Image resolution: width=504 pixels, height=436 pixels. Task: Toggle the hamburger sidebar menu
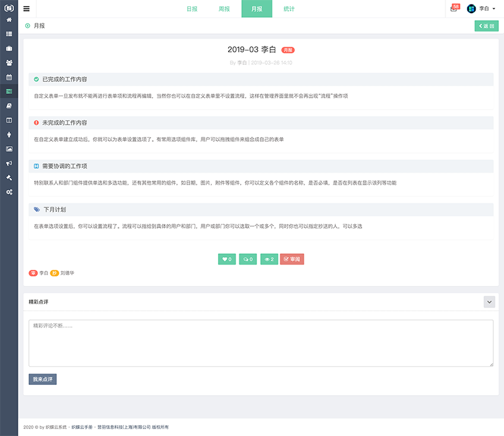click(26, 9)
